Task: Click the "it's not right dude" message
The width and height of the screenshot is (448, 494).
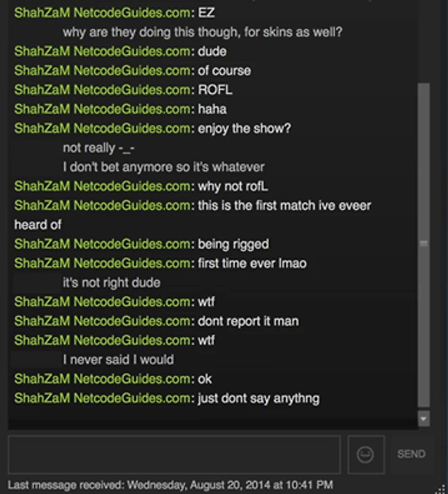Action: [x=112, y=283]
